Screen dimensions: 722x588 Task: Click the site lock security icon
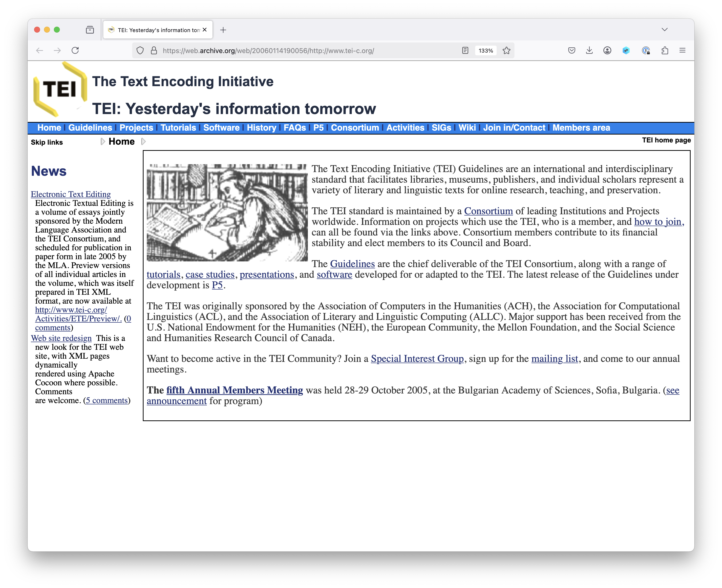coord(154,50)
